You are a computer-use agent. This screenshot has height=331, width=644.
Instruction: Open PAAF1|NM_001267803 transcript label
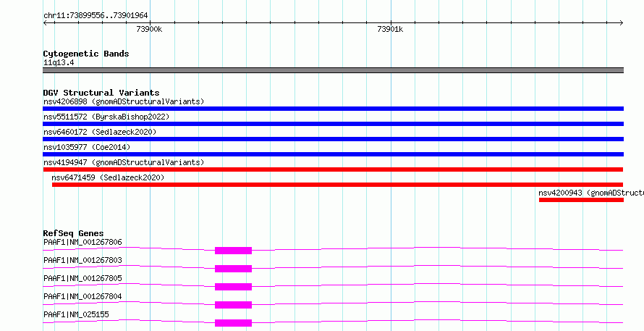82,260
